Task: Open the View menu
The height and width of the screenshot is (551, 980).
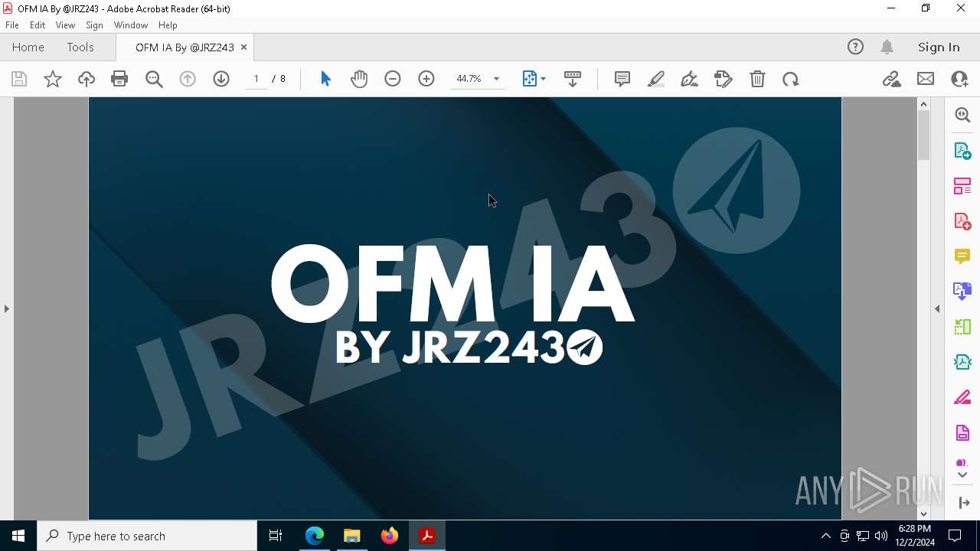Action: pyautogui.click(x=66, y=25)
